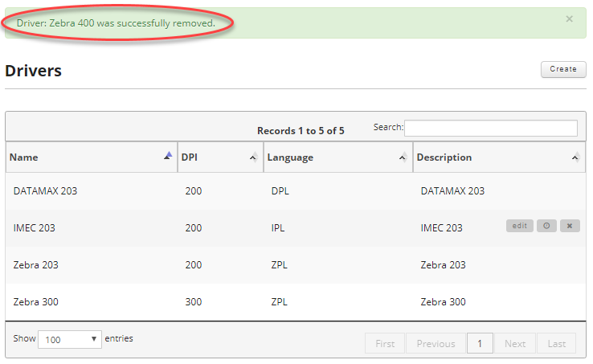
Task: Focus the Search input field
Action: (491, 128)
